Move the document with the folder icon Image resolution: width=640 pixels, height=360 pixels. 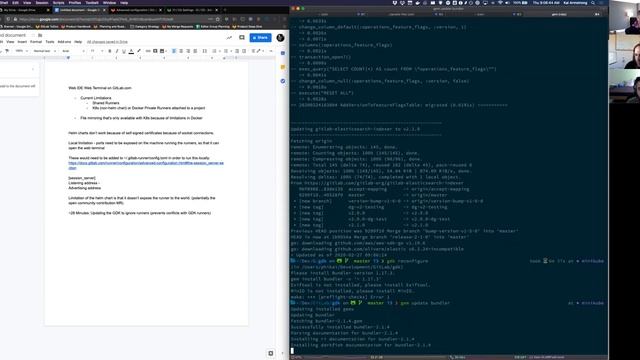pos(40,36)
